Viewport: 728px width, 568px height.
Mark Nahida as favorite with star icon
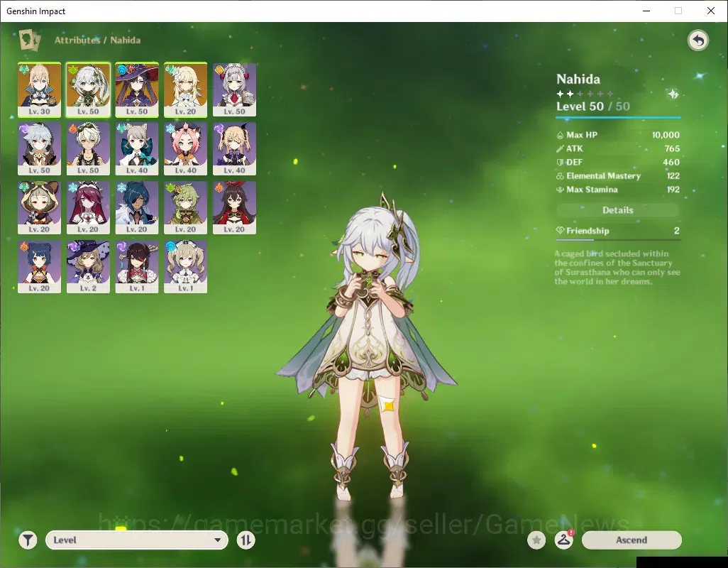point(536,540)
